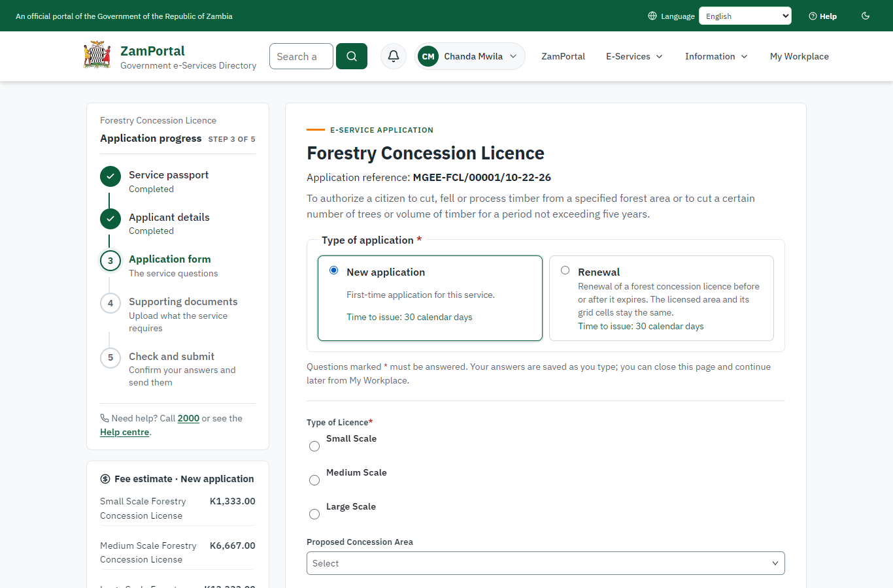The image size is (893, 588).
Task: Open the Service passport step
Action: [x=169, y=175]
